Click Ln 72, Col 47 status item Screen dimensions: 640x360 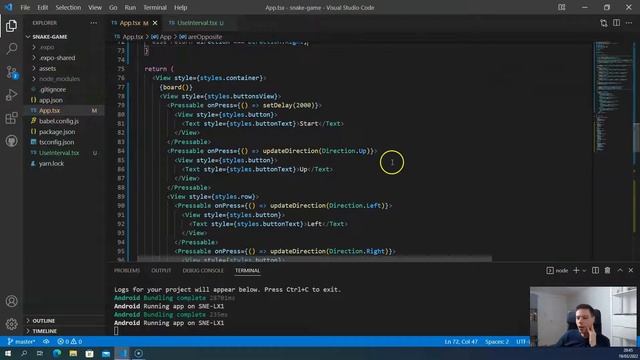(461, 341)
